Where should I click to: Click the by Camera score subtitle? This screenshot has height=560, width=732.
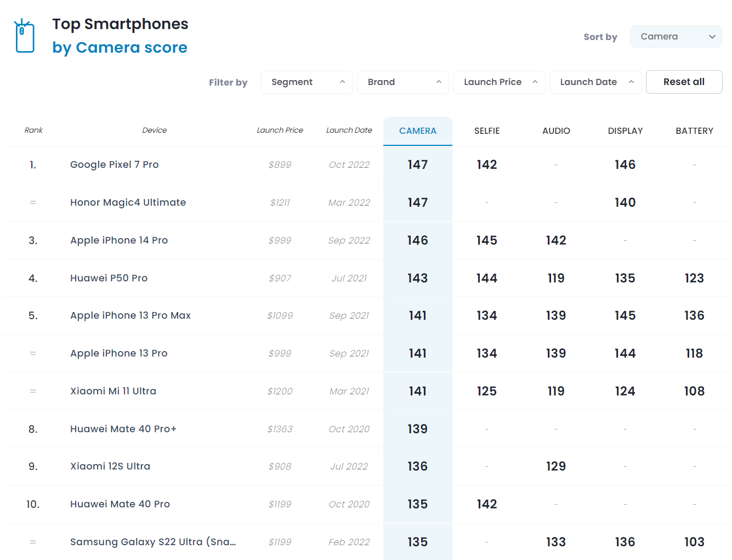coord(120,48)
